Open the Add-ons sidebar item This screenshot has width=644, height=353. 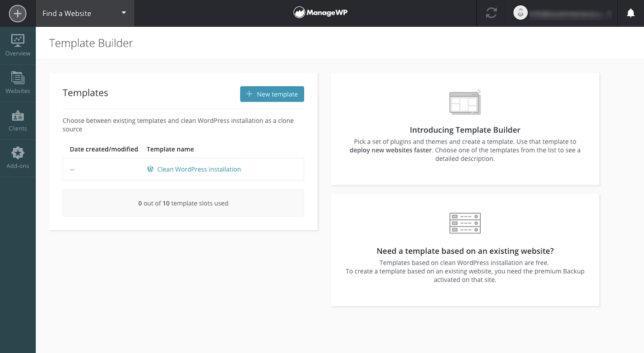(18, 158)
